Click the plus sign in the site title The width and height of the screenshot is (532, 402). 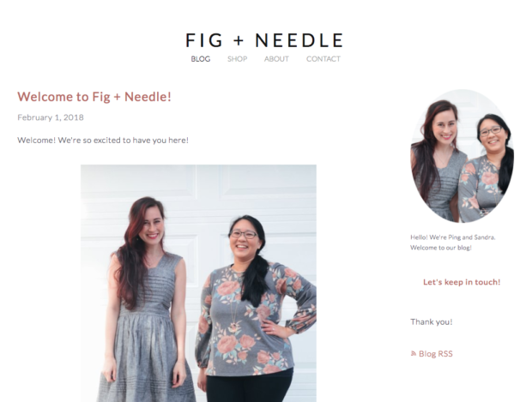tap(239, 40)
